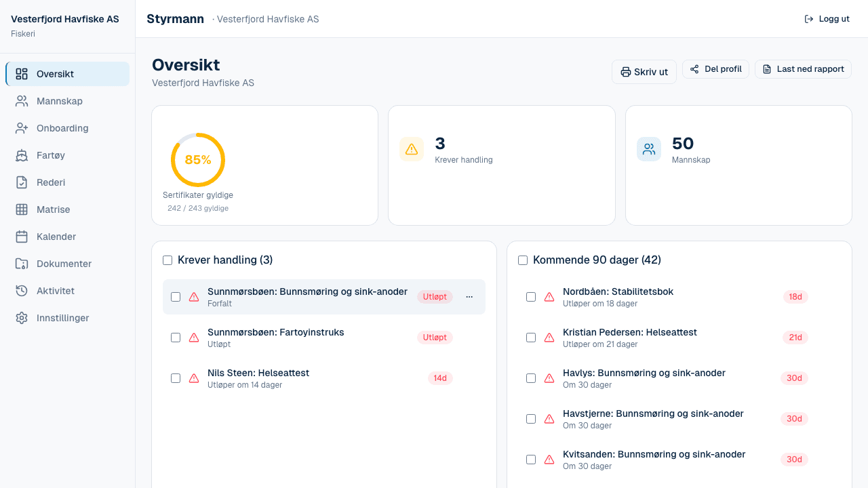Click the Dokumenter folder icon
Screen dimensions: 868x488
pos(22,264)
